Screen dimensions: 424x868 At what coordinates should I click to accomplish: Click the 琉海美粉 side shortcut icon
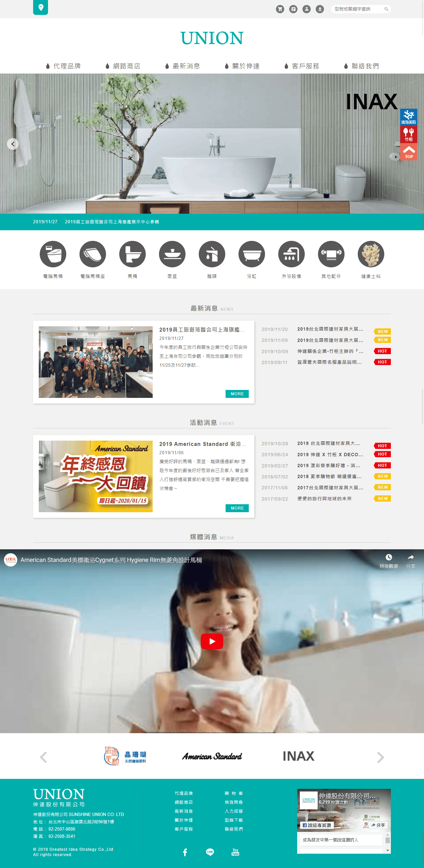408,117
